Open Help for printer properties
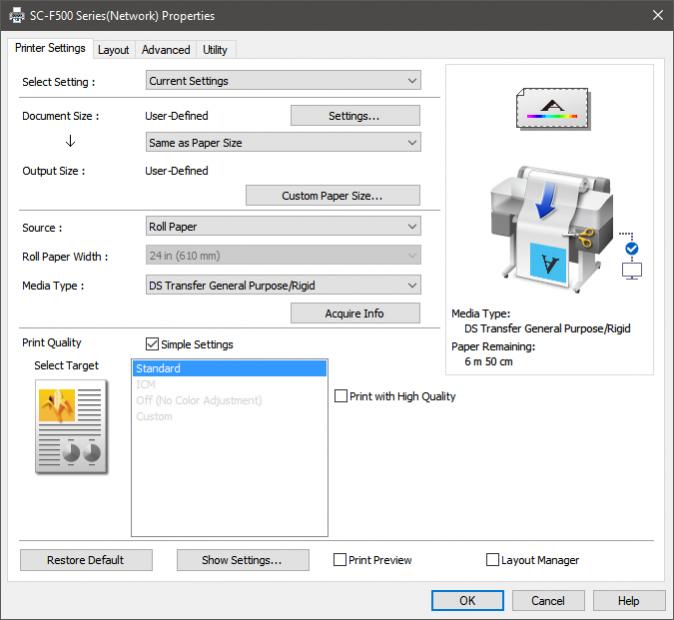The width and height of the screenshot is (674, 620). coord(629,600)
